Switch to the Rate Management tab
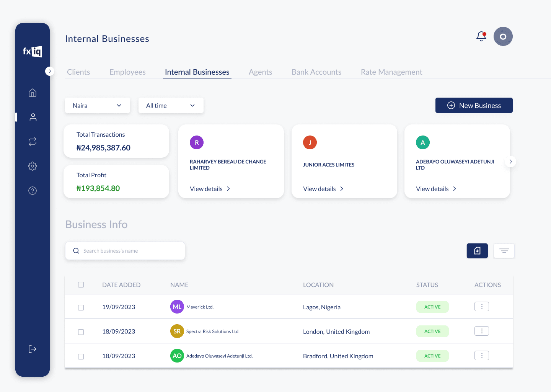This screenshot has height=392, width=551. (391, 72)
